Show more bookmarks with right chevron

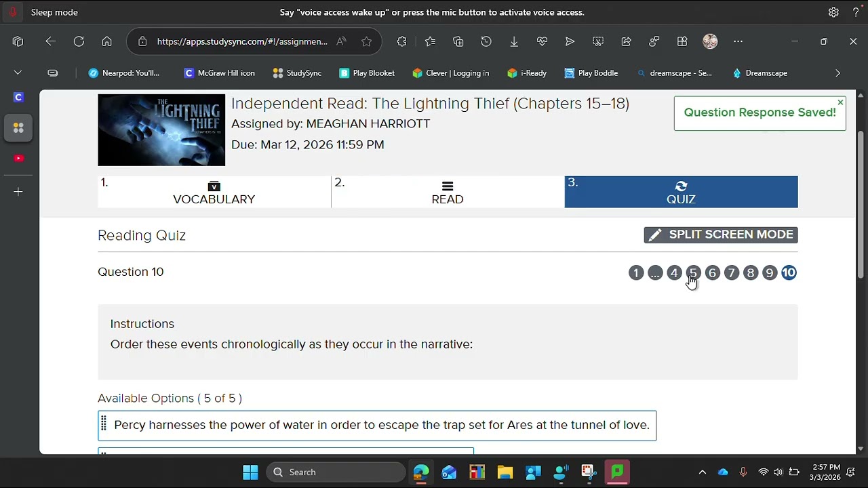837,73
